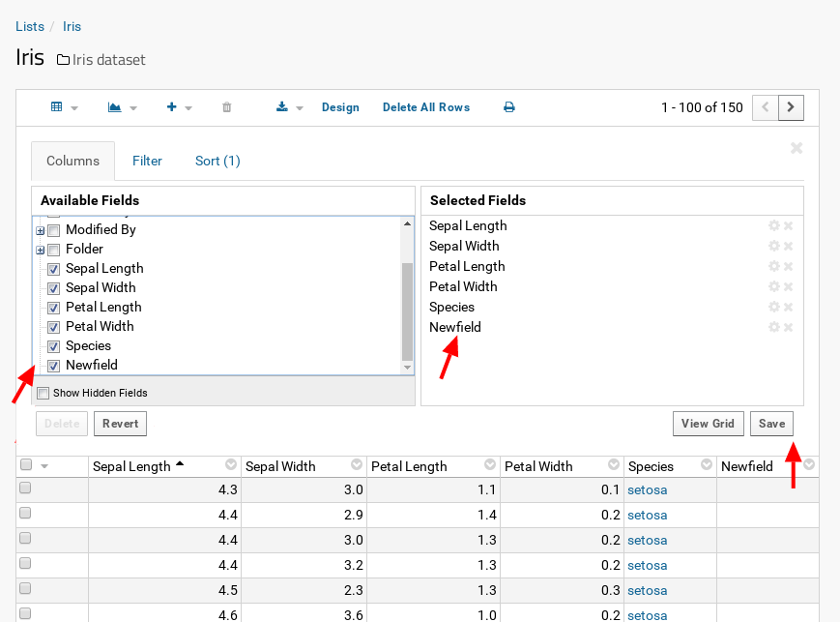This screenshot has height=622, width=840.
Task: Click the Save button
Action: click(771, 424)
